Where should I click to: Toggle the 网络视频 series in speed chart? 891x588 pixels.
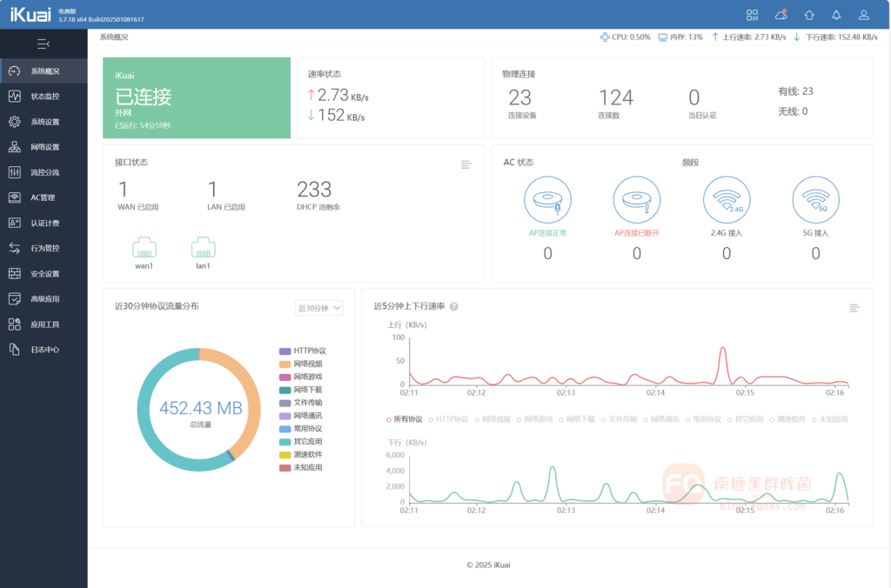(494, 419)
